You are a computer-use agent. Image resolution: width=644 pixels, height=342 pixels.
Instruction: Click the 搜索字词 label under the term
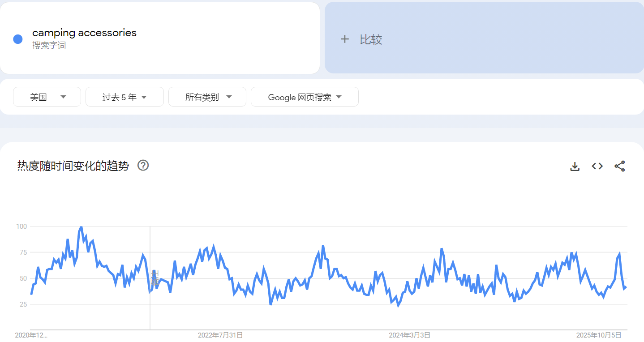[49, 46]
